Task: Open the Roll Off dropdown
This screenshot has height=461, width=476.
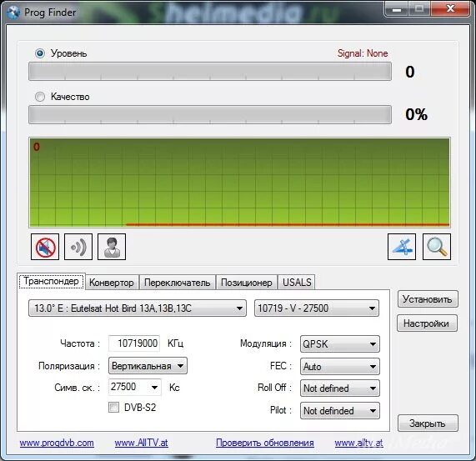Action: (339, 388)
